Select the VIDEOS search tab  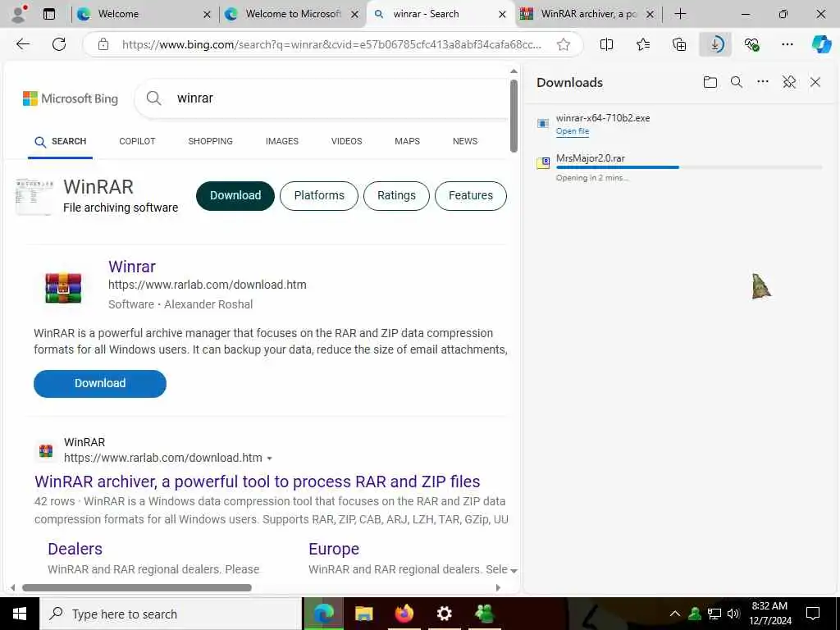(x=347, y=141)
